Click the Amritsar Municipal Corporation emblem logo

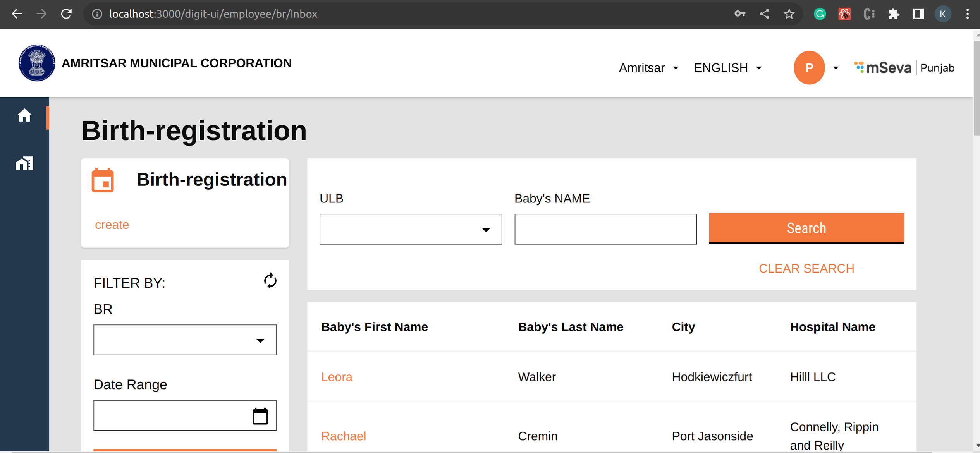pyautogui.click(x=37, y=63)
